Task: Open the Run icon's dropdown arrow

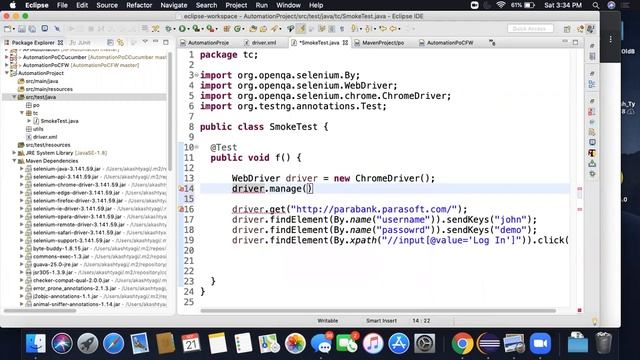Action: coord(188,29)
